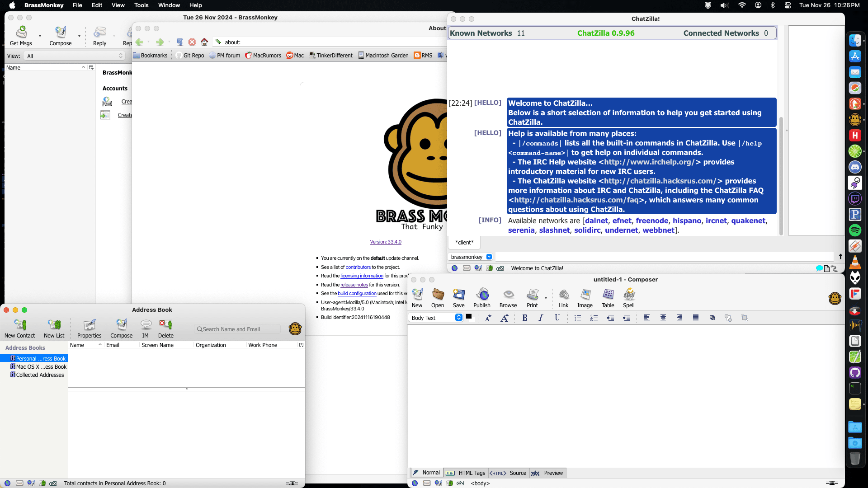Open contact Properties in Address Book toolbar
Screen dimensions: 868x488
click(x=90, y=325)
